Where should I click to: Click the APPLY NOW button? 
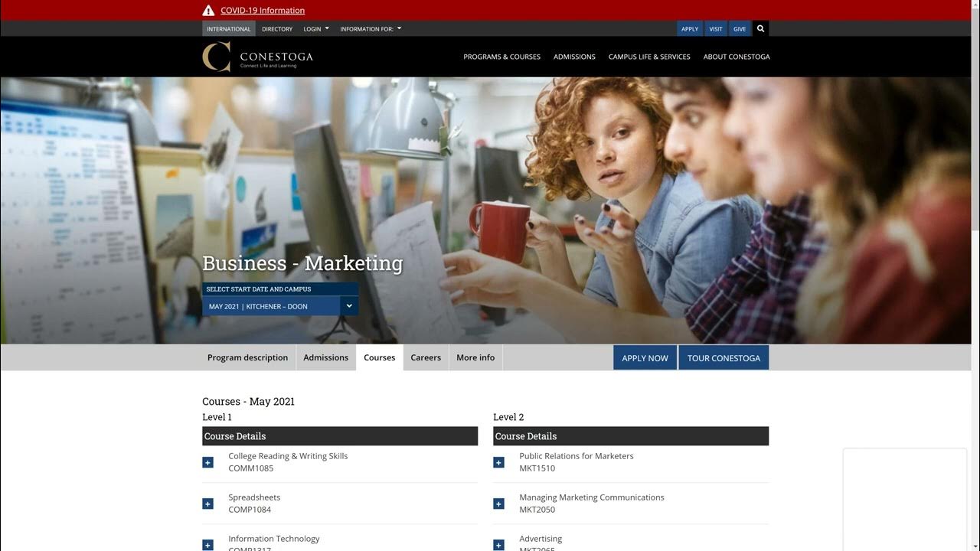coord(645,357)
